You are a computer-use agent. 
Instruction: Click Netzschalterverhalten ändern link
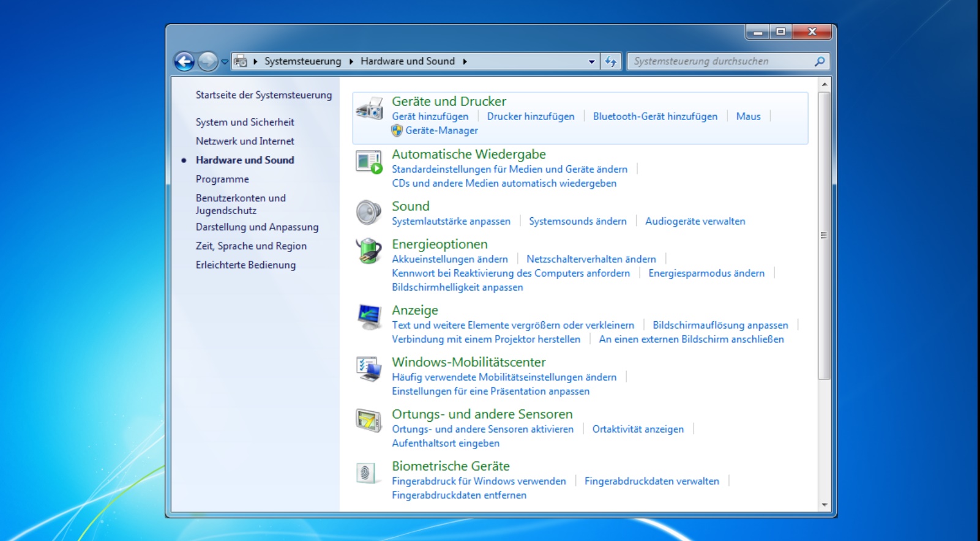(x=591, y=259)
